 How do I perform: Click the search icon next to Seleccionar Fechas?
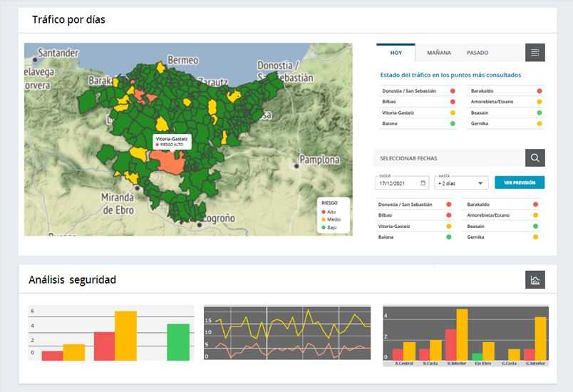[x=535, y=158]
